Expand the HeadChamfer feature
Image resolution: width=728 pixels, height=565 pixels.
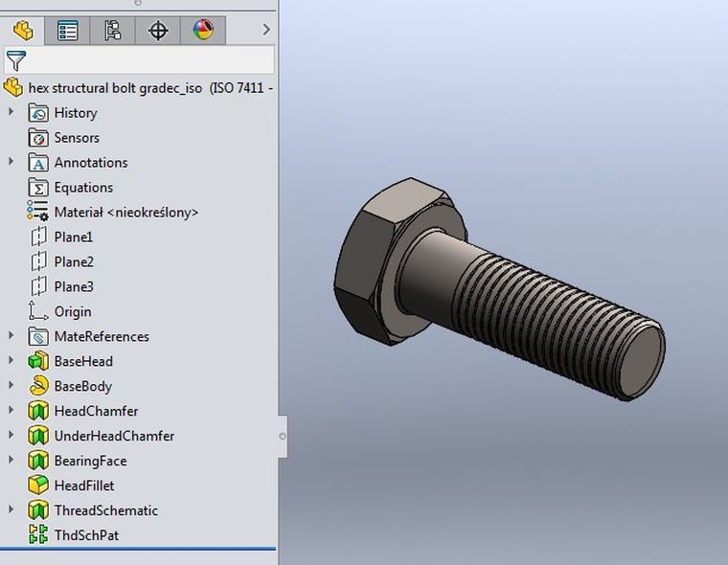[11, 410]
